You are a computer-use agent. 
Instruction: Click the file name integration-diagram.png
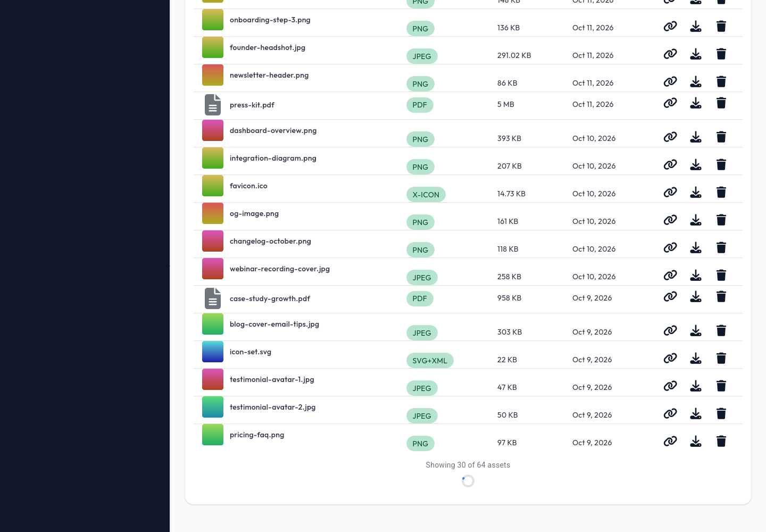coord(273,158)
